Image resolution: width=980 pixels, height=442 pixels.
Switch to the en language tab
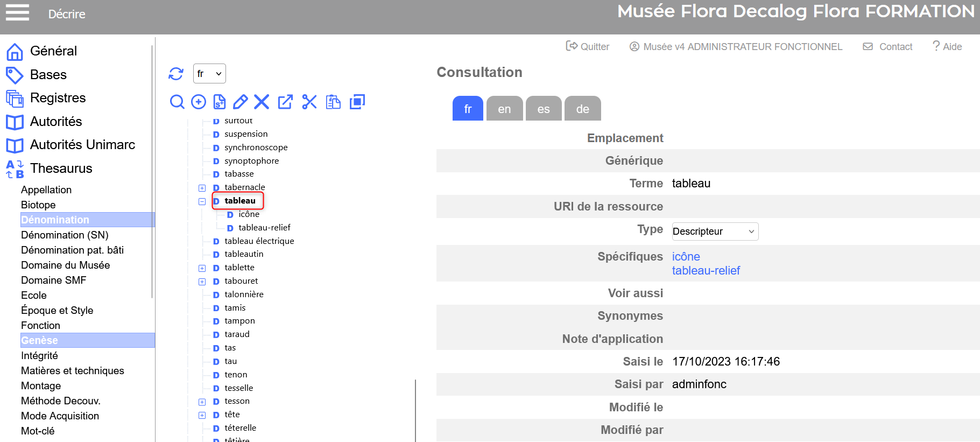tap(504, 109)
